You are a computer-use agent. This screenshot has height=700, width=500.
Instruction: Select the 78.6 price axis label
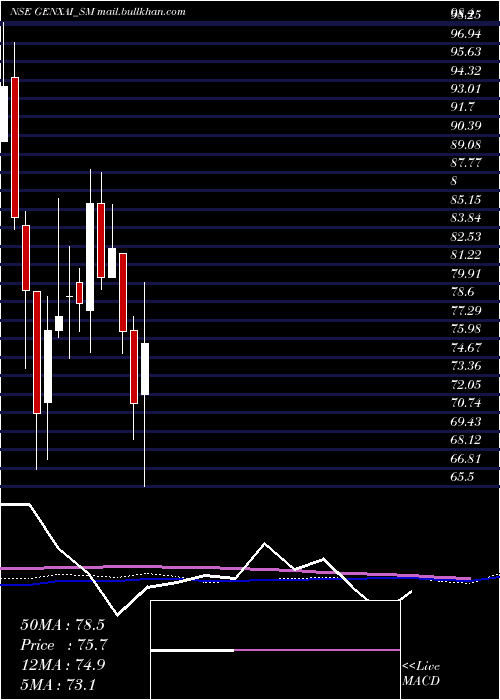pyautogui.click(x=462, y=292)
